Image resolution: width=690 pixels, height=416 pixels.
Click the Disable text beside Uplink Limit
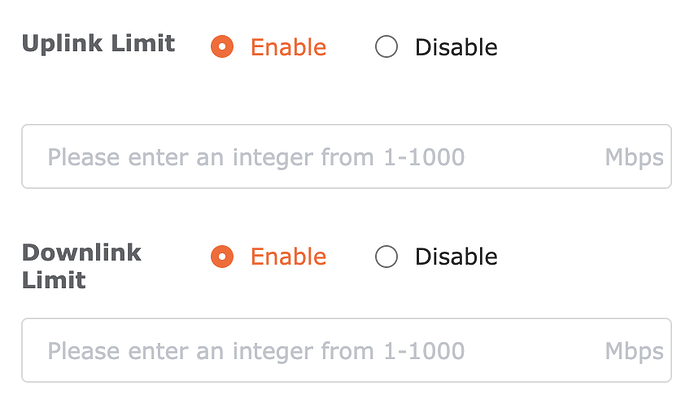(456, 47)
